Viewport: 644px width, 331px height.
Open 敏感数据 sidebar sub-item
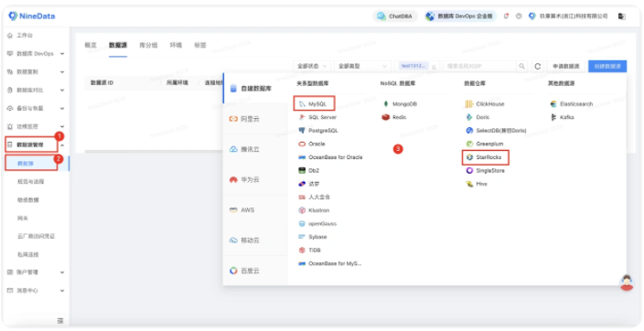click(x=28, y=200)
